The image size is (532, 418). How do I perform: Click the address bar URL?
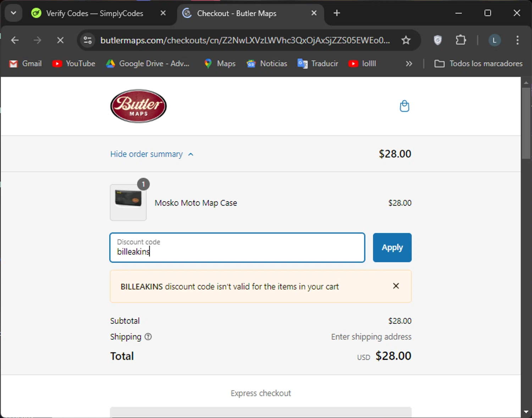[x=245, y=40]
